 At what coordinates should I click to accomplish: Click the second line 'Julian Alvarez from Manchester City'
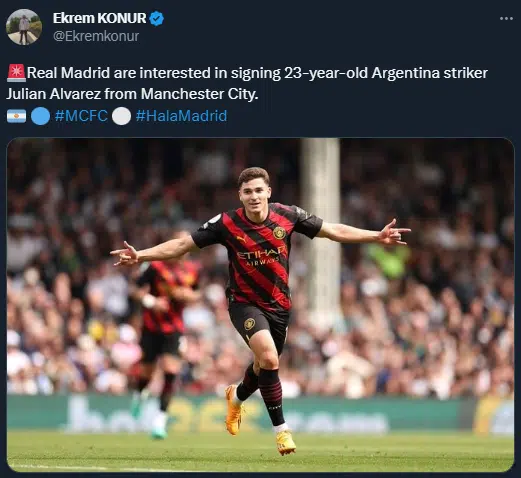pyautogui.click(x=132, y=94)
